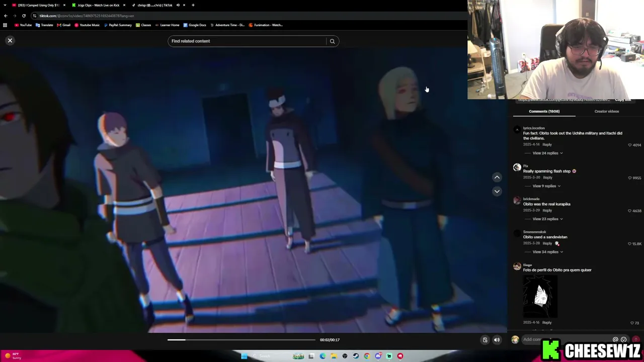Focus the 'Find related content' search field
The image size is (644, 362).
(248, 41)
